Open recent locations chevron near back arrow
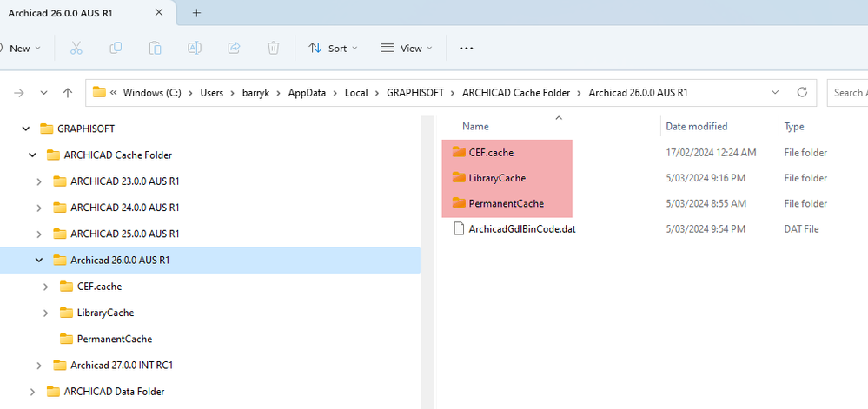Image resolution: width=868 pixels, height=409 pixels. (44, 92)
